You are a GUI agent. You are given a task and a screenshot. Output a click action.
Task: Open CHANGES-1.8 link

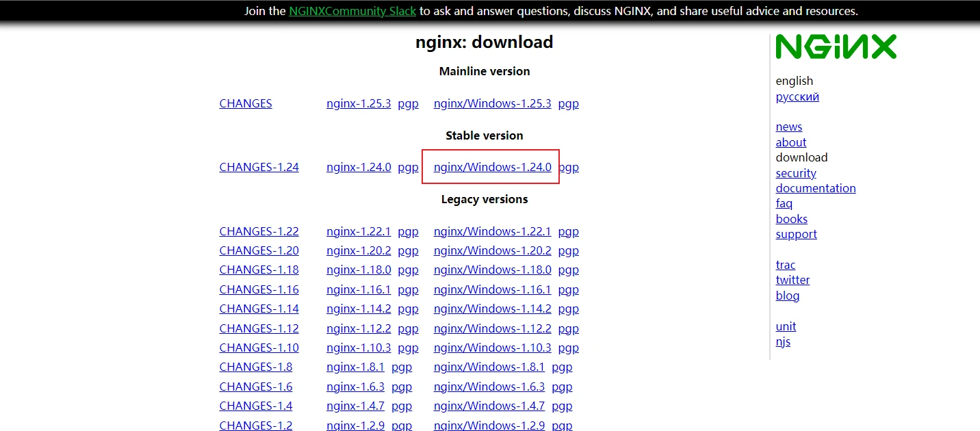coord(255,367)
